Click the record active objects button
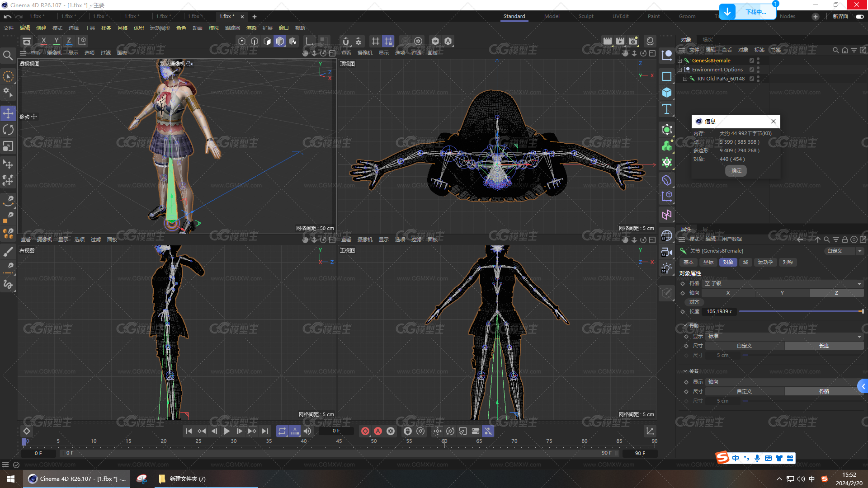 click(x=365, y=431)
